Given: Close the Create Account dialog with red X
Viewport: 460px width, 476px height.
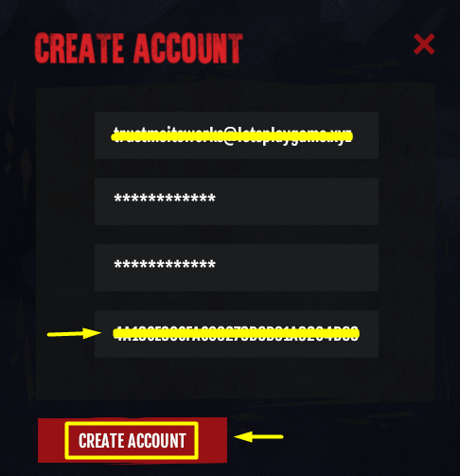Looking at the screenshot, I should point(424,44).
